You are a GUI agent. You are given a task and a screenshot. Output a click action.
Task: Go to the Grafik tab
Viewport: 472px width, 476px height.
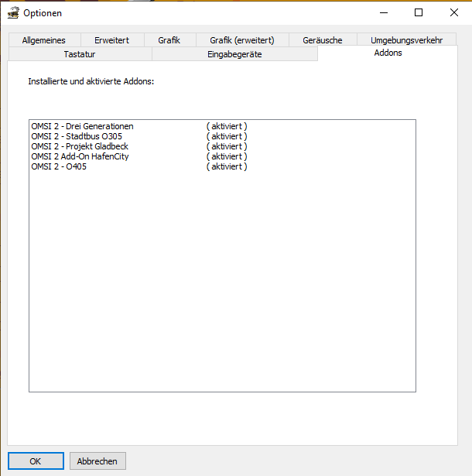(169, 40)
